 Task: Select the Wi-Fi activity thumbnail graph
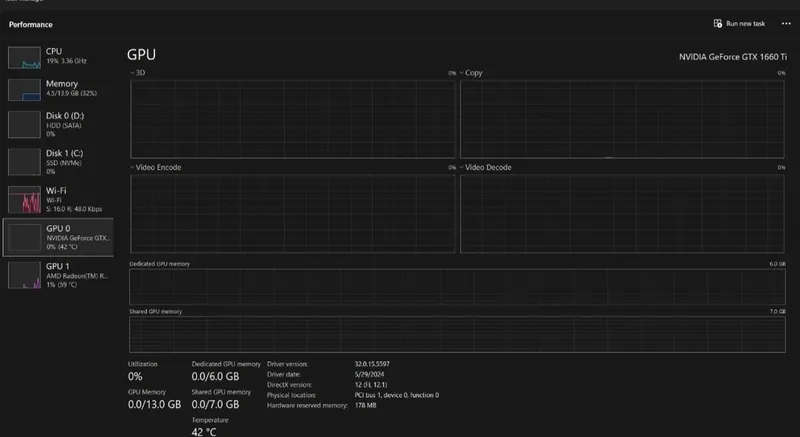(24, 199)
